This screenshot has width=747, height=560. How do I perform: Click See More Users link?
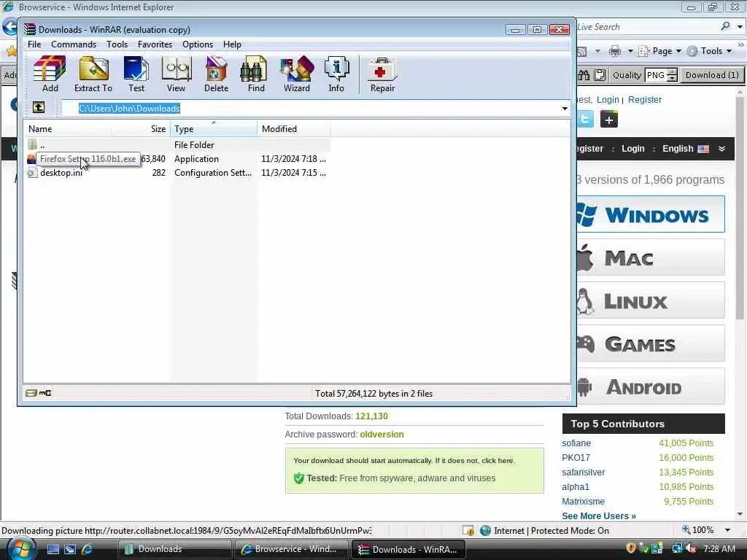click(x=599, y=516)
